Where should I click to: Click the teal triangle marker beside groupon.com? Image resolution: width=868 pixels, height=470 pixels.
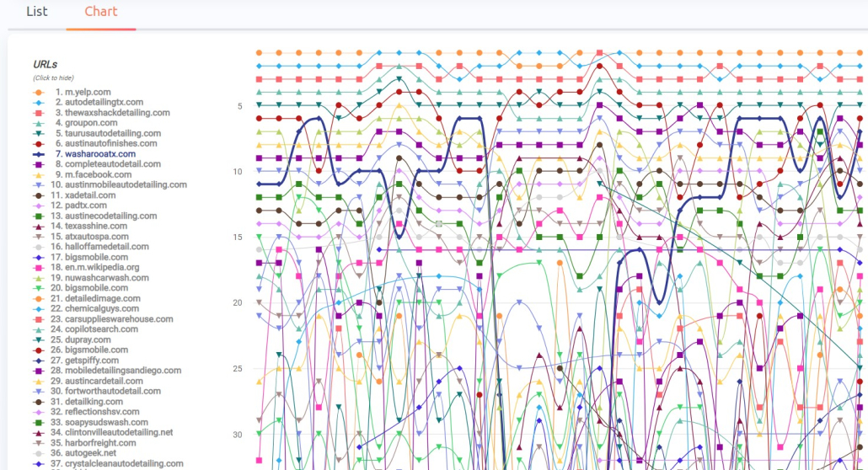[38, 123]
